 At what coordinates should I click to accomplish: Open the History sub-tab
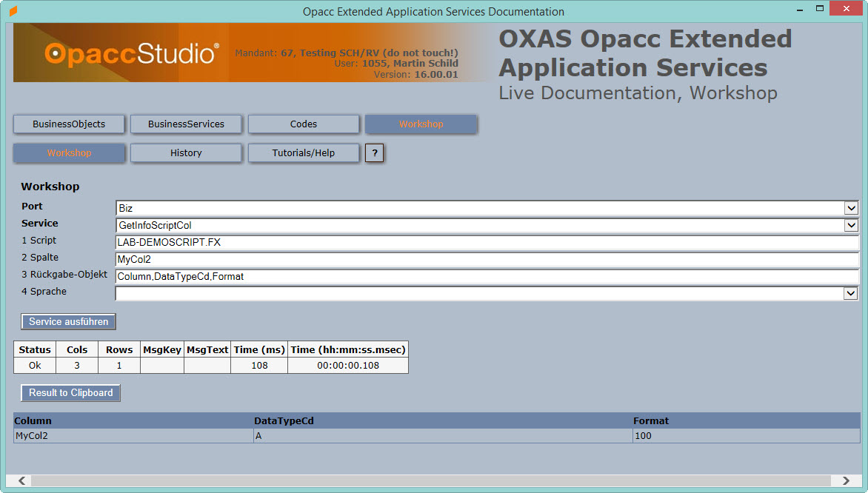click(x=186, y=152)
